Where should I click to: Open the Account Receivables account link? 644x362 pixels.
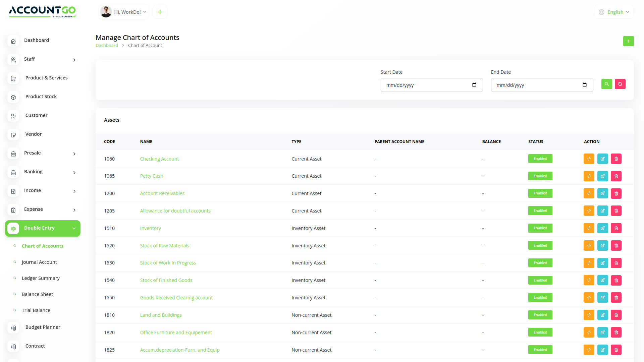[162, 193]
